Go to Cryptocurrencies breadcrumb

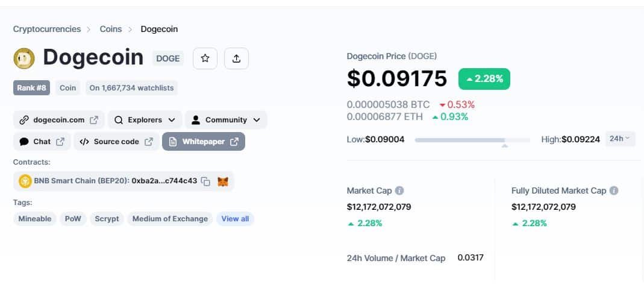pyautogui.click(x=47, y=29)
